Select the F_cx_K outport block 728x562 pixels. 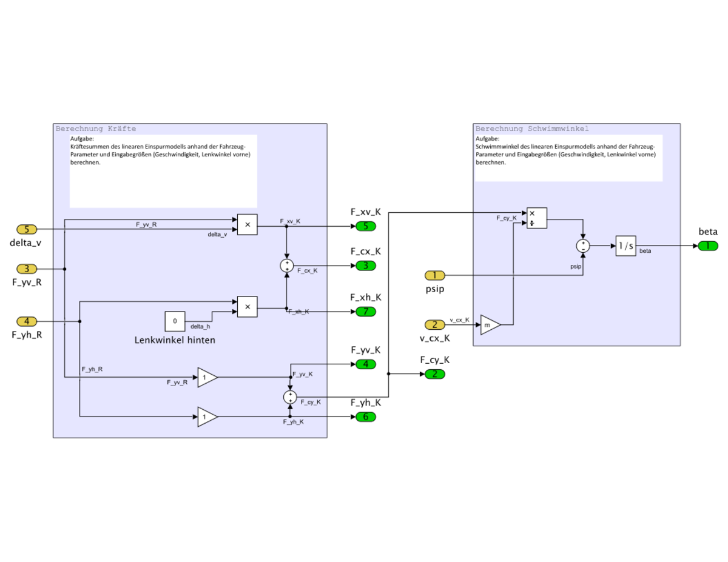click(365, 266)
